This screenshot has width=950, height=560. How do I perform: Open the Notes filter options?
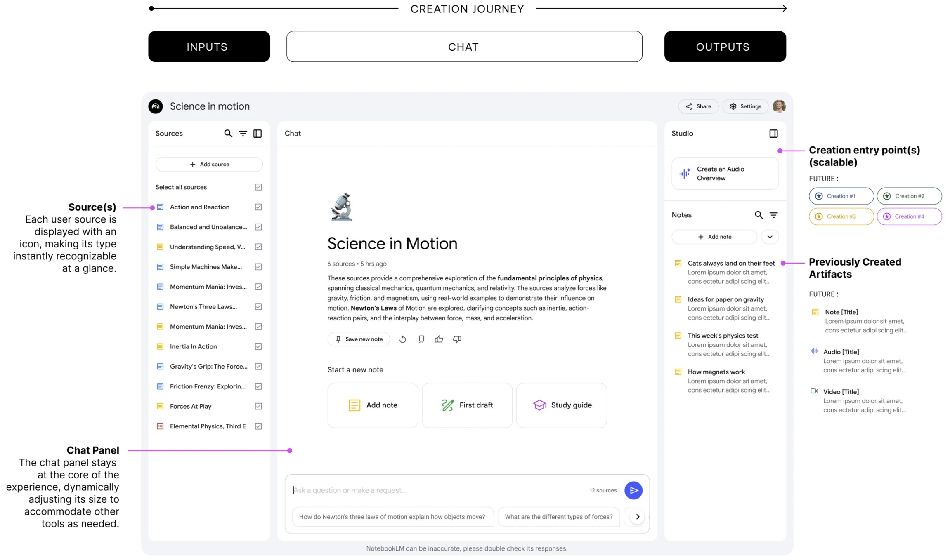pyautogui.click(x=773, y=215)
